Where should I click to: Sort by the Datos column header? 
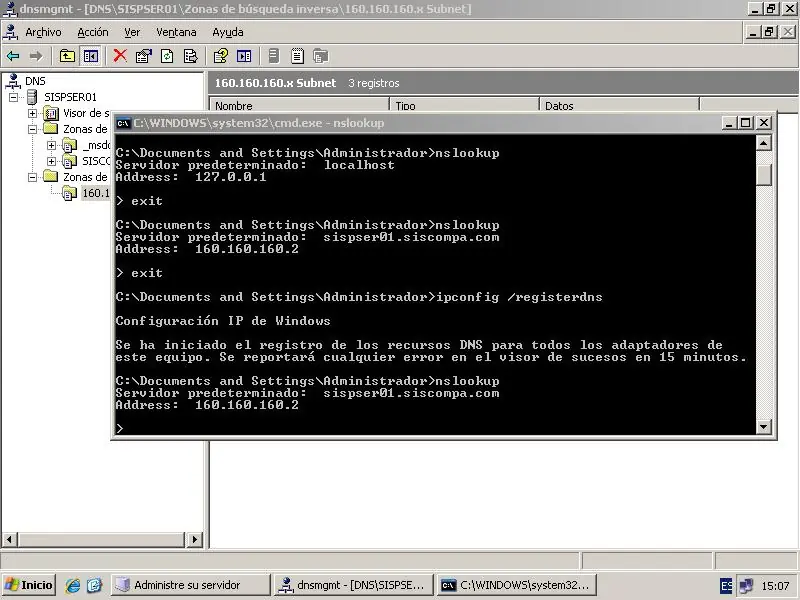click(x=619, y=106)
